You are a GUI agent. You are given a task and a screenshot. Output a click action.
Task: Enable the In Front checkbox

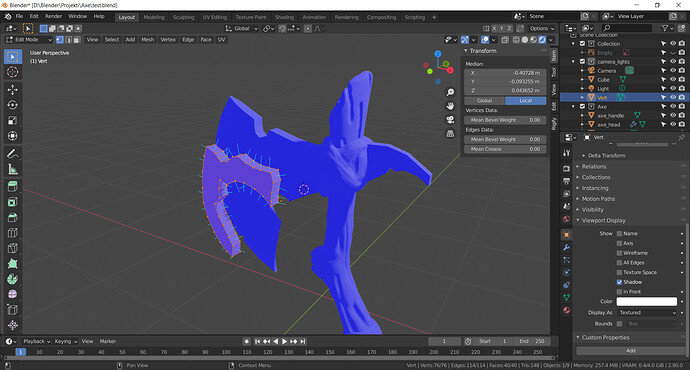point(619,292)
